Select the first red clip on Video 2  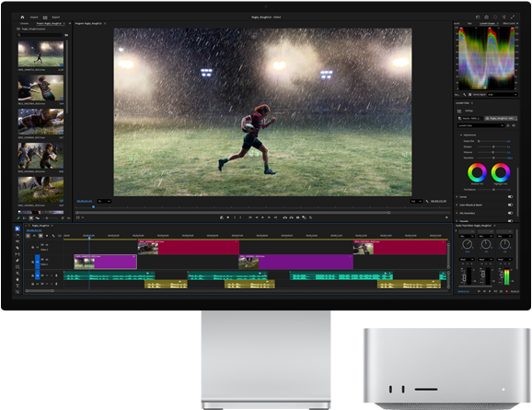click(189, 247)
